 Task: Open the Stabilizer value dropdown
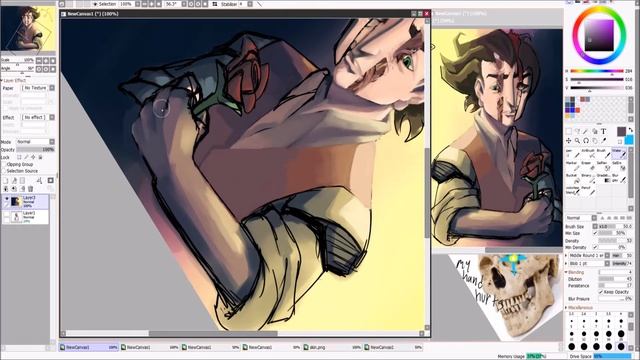pos(250,4)
